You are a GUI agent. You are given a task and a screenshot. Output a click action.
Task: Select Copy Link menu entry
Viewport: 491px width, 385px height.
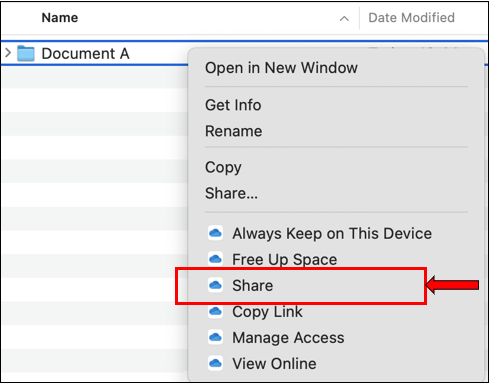(x=267, y=312)
